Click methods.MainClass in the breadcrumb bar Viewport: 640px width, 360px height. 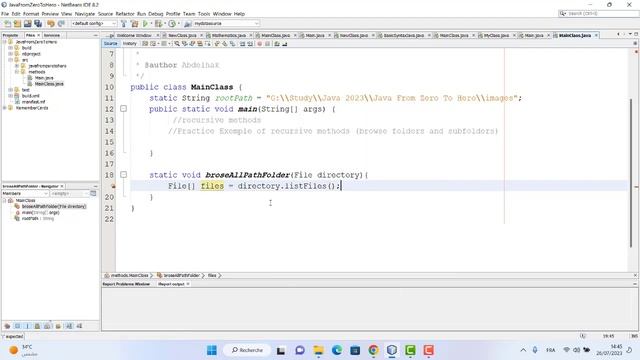129,276
